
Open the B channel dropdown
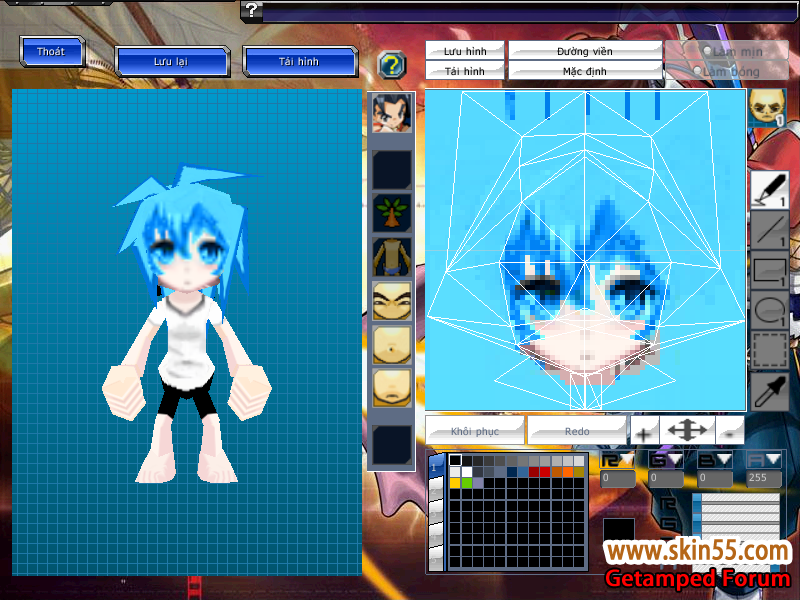[715, 460]
